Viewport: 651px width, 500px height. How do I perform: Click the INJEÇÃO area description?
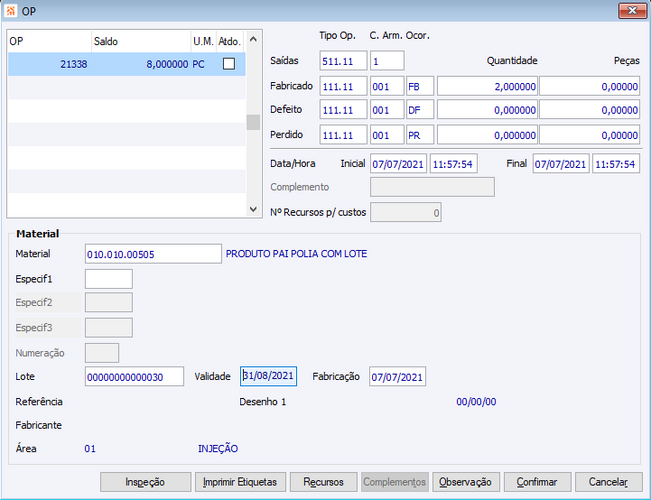point(218,449)
